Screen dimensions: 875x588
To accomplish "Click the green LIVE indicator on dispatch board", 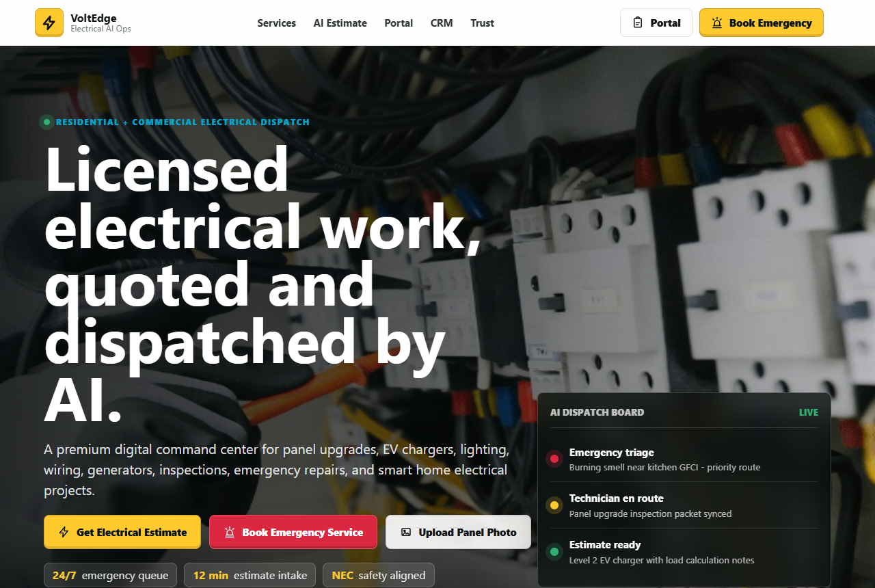I will (x=808, y=412).
